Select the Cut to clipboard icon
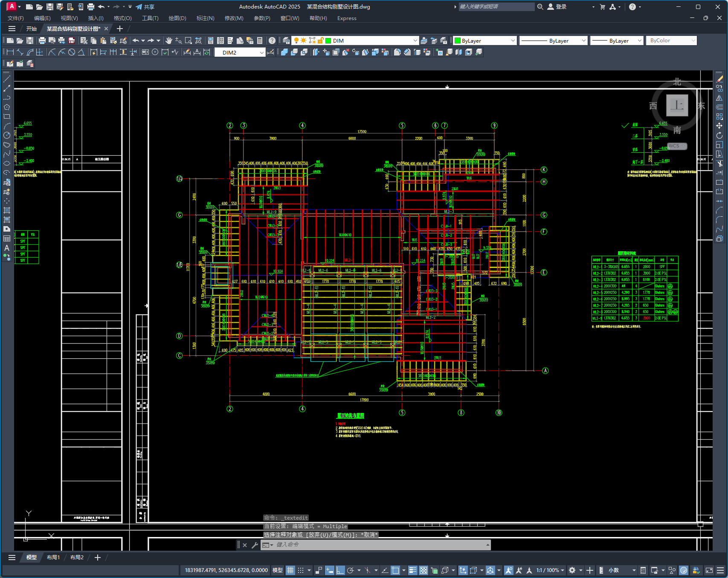The height and width of the screenshot is (578, 728). click(x=84, y=41)
